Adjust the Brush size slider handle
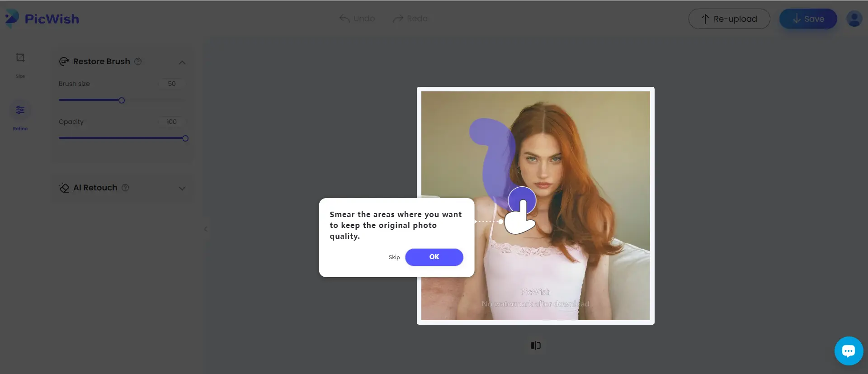Image resolution: width=868 pixels, height=374 pixels. pos(122,100)
